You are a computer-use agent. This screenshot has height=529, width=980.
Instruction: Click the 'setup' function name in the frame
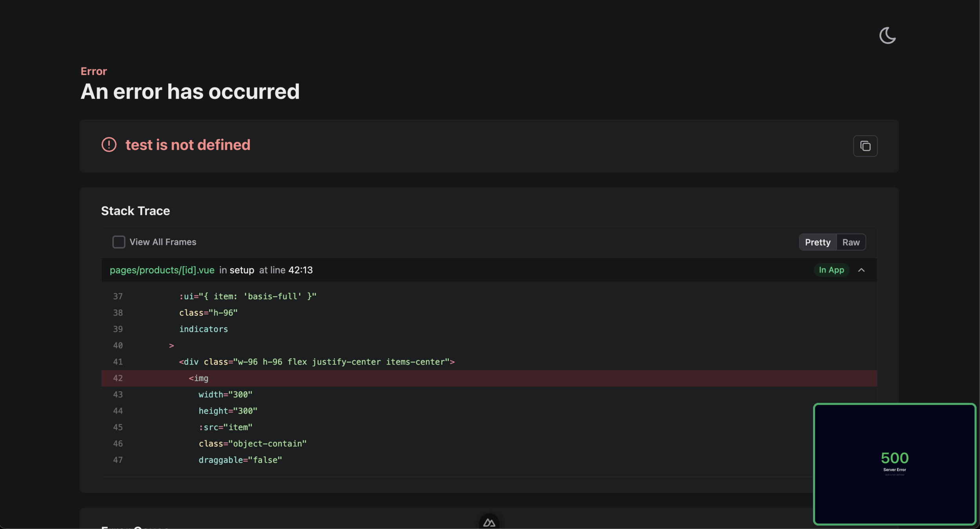[242, 270]
